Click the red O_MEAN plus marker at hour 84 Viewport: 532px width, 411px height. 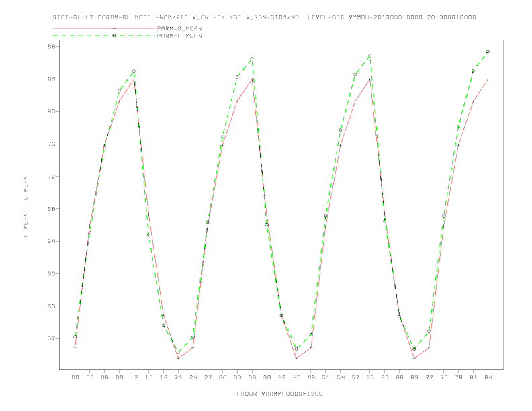[488, 79]
